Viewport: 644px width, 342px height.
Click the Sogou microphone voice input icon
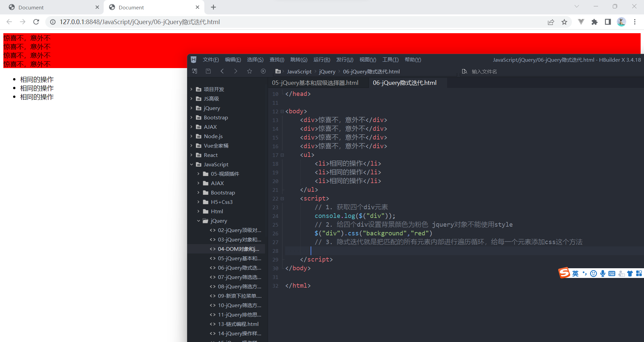[x=603, y=274]
